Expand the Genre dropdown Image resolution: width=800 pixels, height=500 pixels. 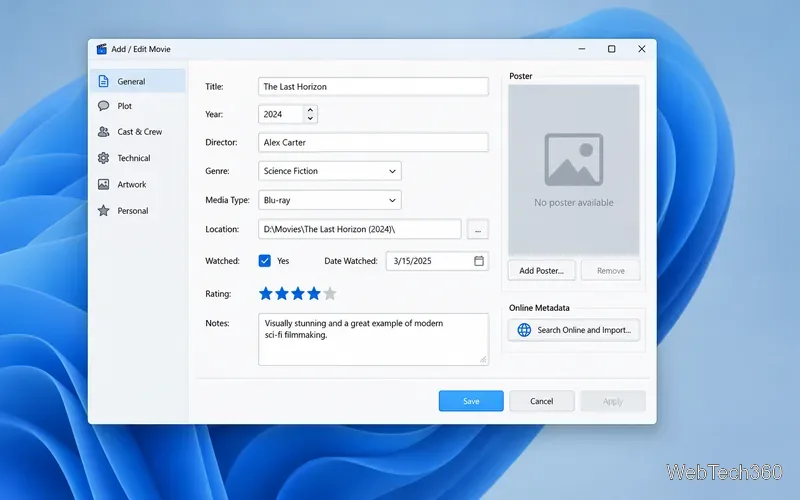point(330,171)
